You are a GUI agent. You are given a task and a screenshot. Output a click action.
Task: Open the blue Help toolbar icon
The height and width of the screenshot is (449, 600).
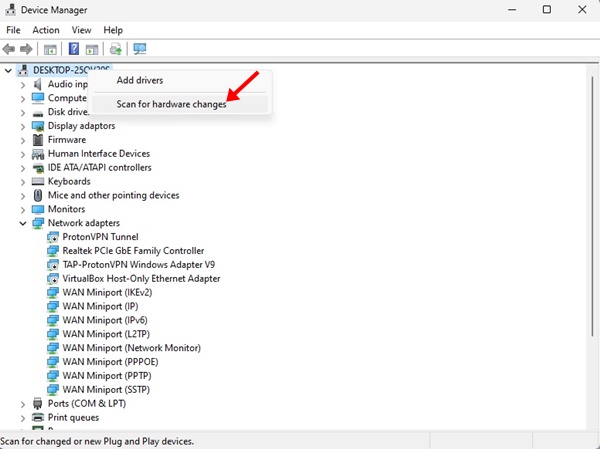(73, 49)
